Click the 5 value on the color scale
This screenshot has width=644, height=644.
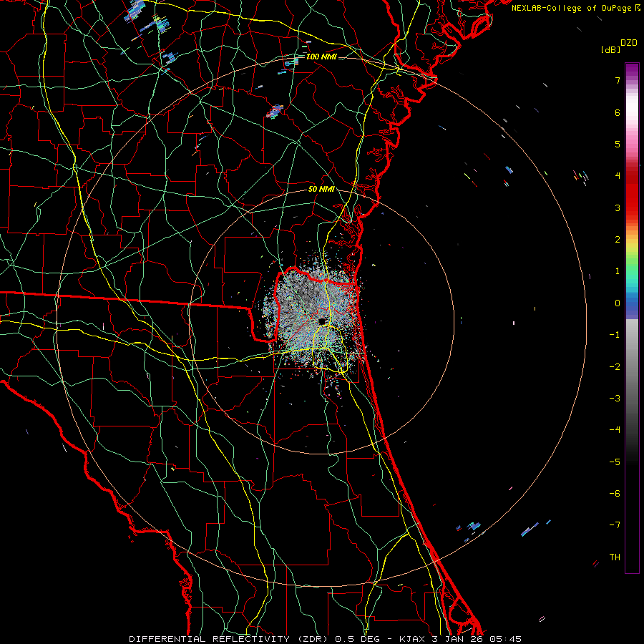tap(618, 144)
